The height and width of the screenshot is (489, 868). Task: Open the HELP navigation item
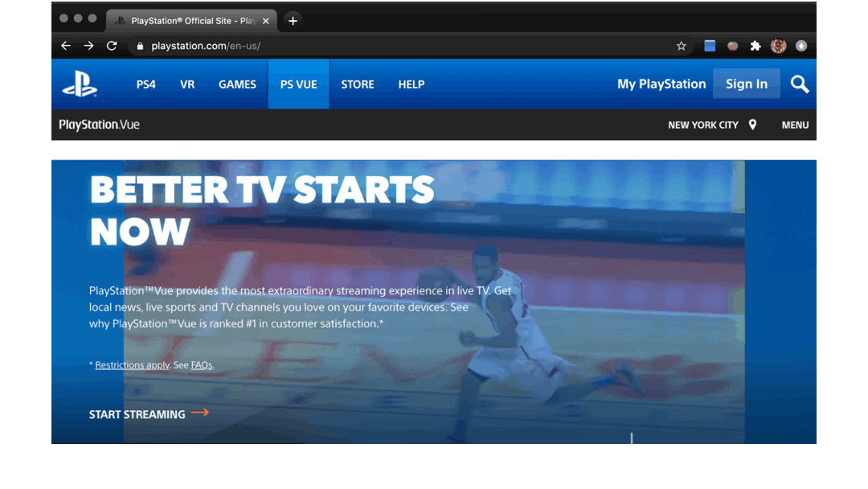coord(411,84)
